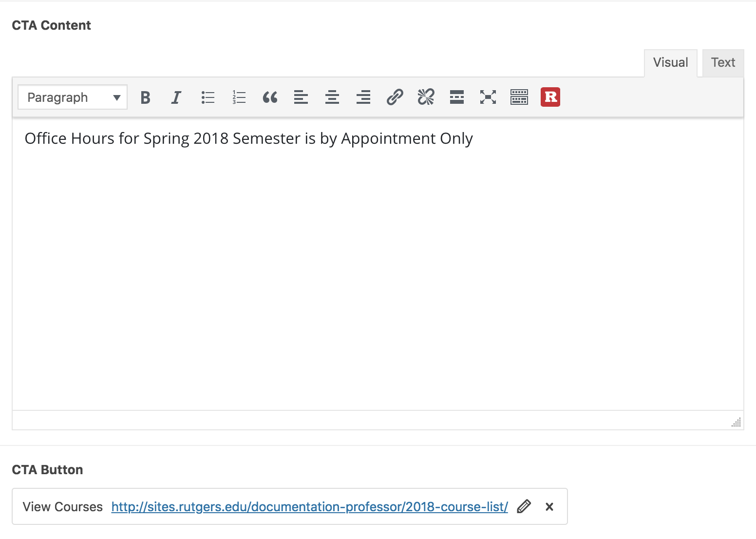Click the red Rutgers R shortcode button
This screenshot has width=756, height=539.
click(x=550, y=97)
